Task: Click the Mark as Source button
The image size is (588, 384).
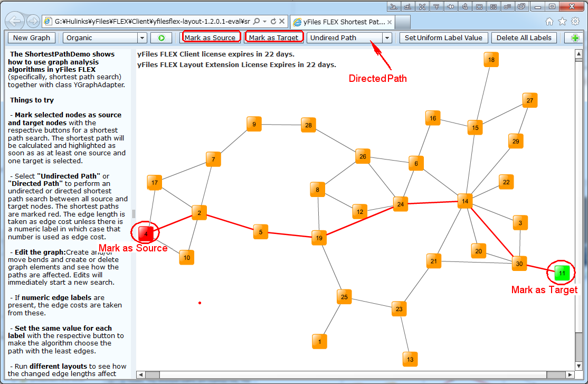Action: pos(210,38)
